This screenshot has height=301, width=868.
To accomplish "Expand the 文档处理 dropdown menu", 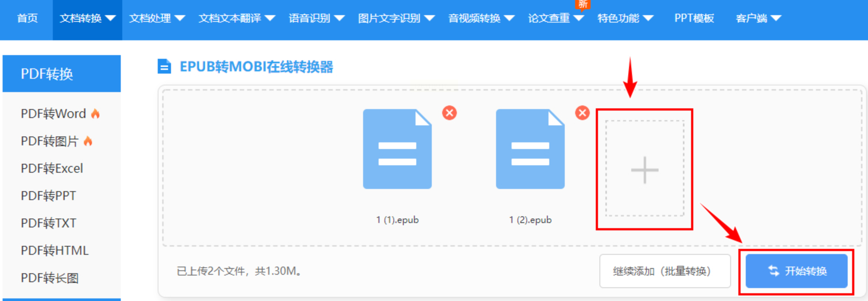I will click(157, 18).
